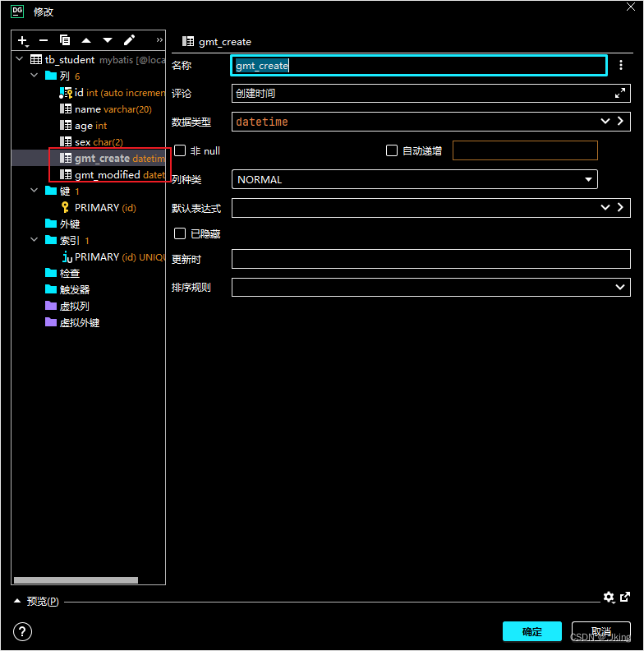This screenshot has height=651, width=644.
Task: Click the 取消 Cancel button
Action: pyautogui.click(x=600, y=631)
